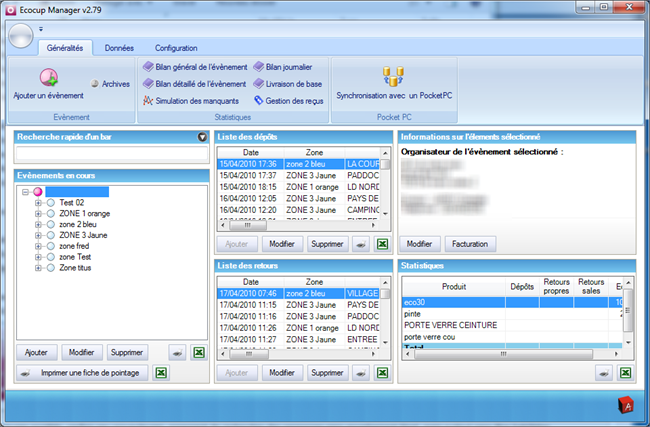Collapse the root event tree node

[x=26, y=191]
